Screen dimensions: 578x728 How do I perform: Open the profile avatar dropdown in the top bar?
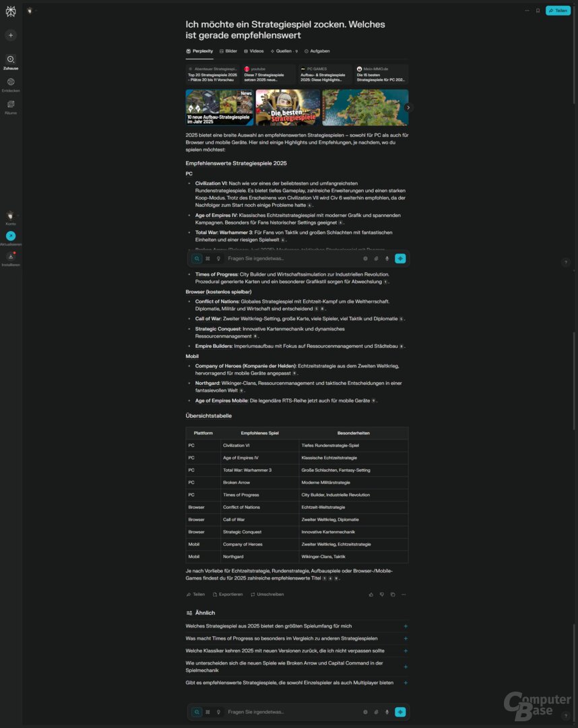point(30,11)
